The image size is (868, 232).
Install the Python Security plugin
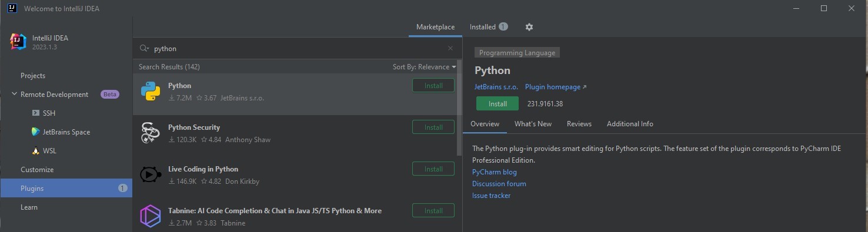point(433,127)
